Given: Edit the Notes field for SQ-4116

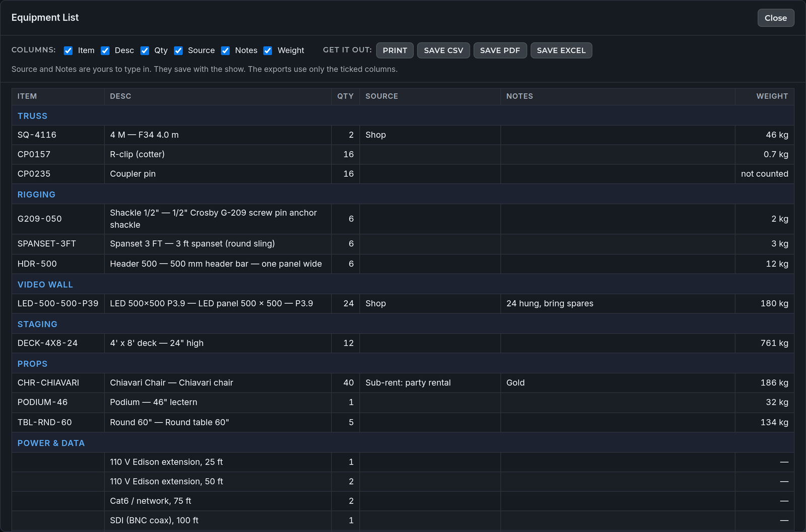Looking at the screenshot, I should 618,135.
